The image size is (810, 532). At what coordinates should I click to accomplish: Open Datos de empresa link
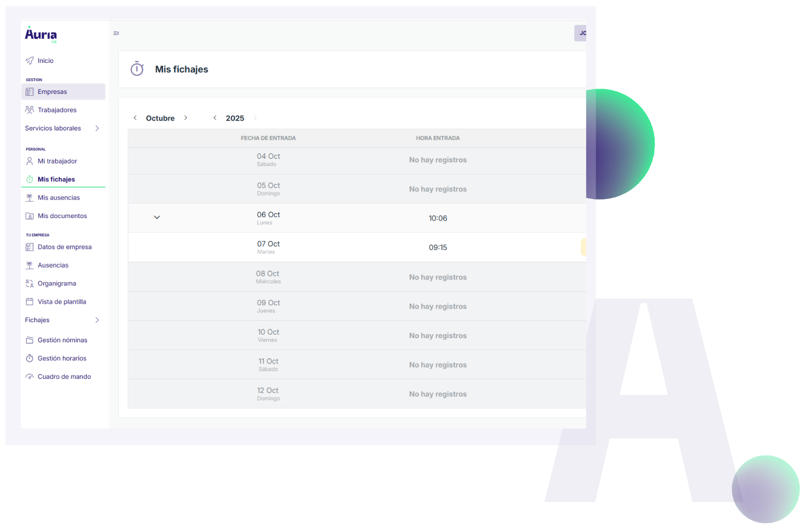click(x=63, y=247)
